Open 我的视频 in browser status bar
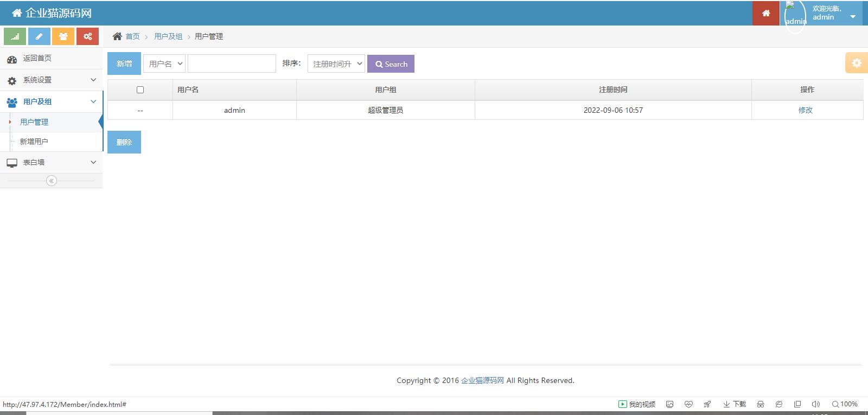Image resolution: width=868 pixels, height=415 pixels. (x=637, y=404)
